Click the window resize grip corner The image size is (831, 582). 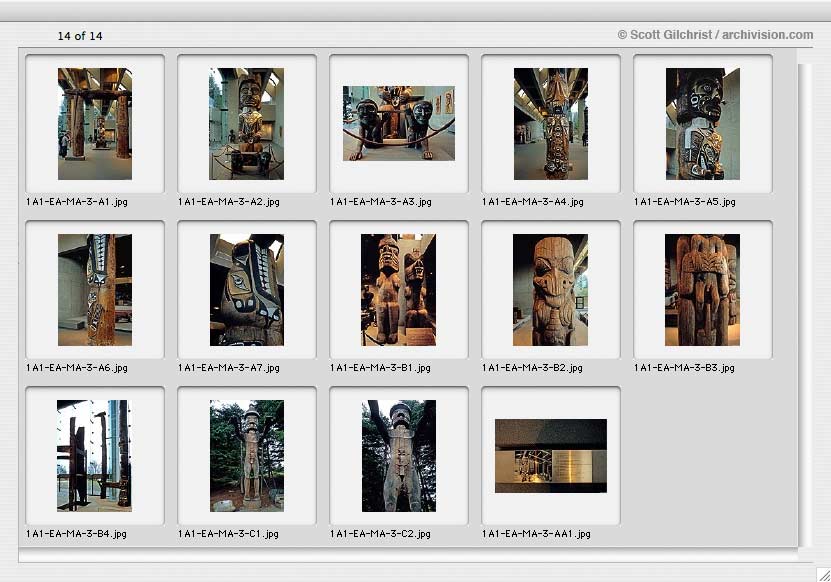(823, 575)
